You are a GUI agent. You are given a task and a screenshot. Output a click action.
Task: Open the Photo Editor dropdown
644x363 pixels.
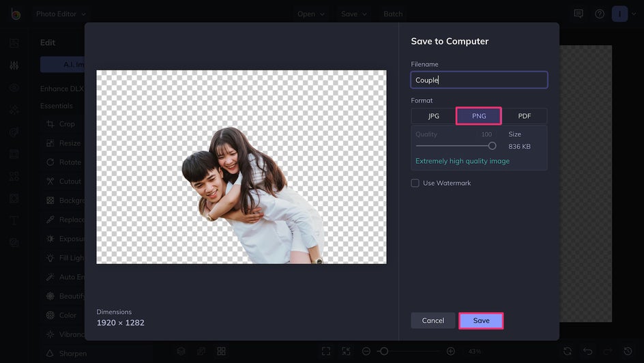tap(61, 14)
